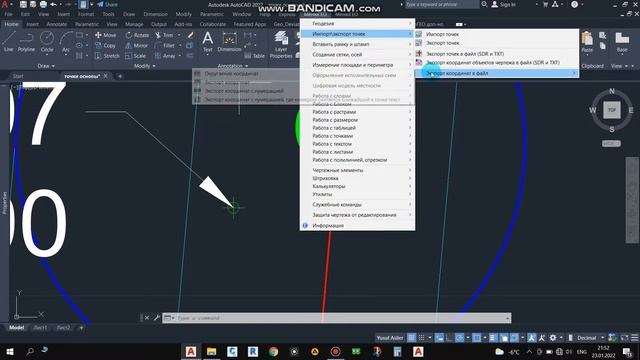The image size is (640, 360).
Task: Click the Copy tool in Modify panel
Action: (106, 46)
